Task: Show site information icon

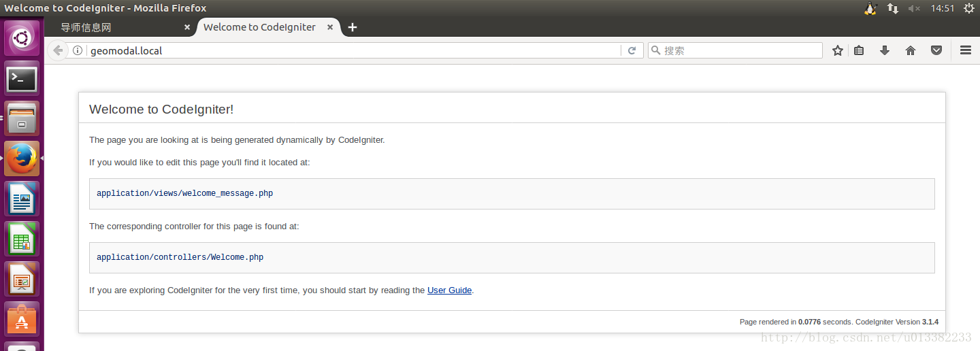Action: [78, 50]
